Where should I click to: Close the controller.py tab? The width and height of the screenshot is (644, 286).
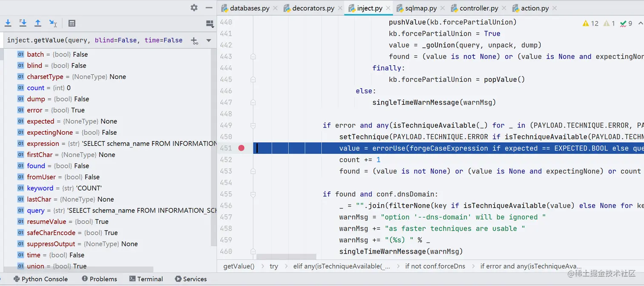(504, 8)
